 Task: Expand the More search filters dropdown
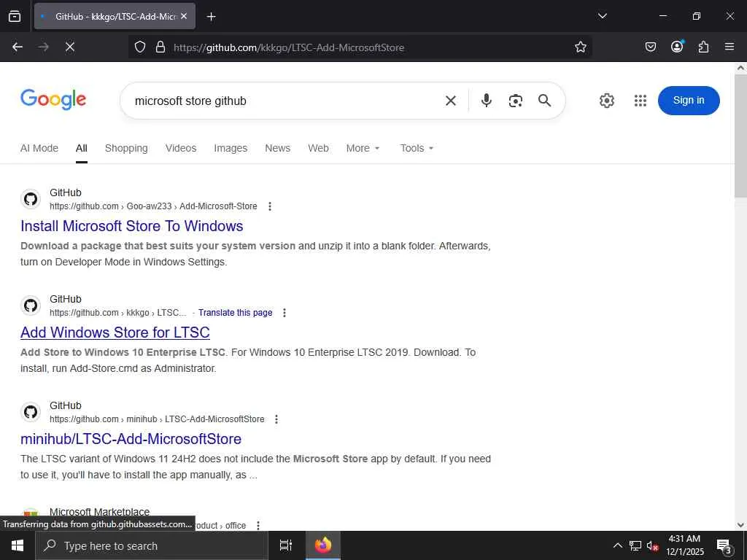[x=363, y=148]
